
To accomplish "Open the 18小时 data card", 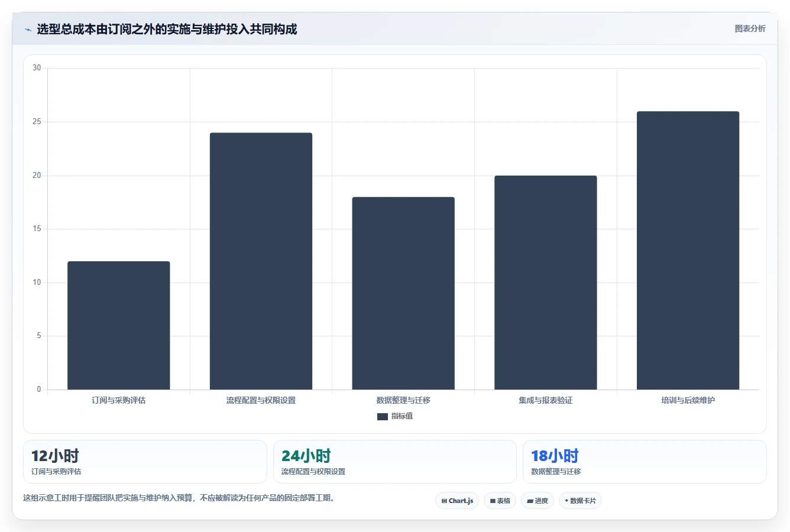I will pos(645,462).
